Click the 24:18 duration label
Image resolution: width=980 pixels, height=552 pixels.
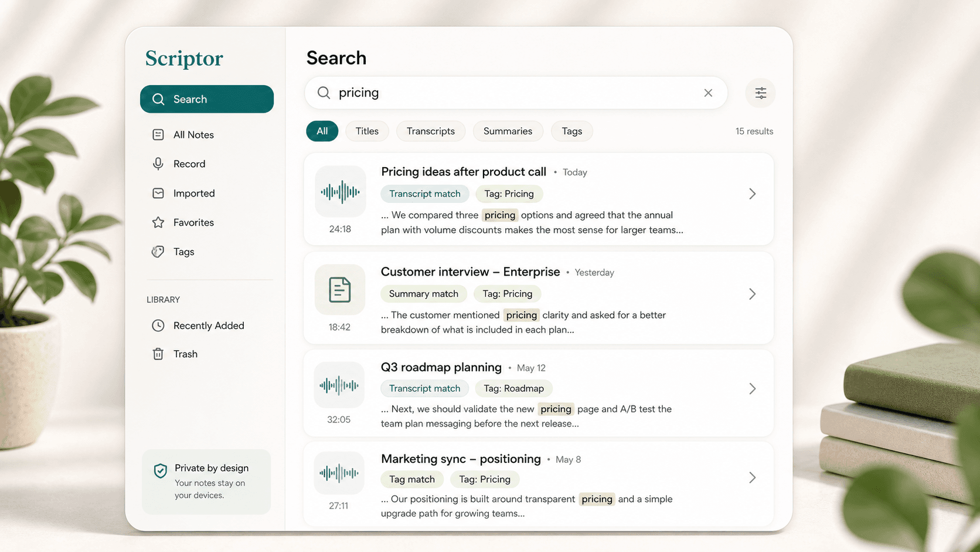340,229
